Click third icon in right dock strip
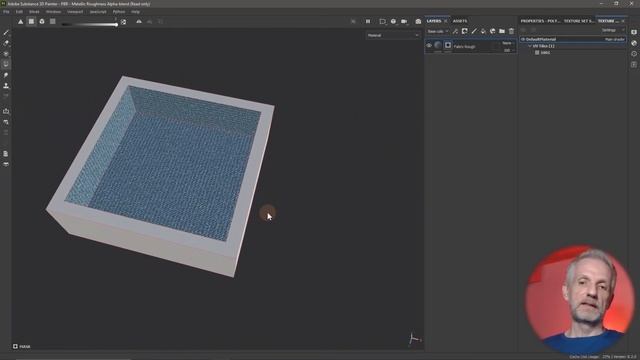Viewport: 640px width, 360px height. [x=633, y=53]
